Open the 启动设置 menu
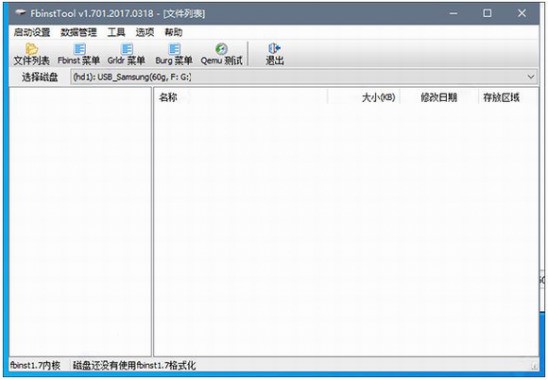 pos(32,33)
